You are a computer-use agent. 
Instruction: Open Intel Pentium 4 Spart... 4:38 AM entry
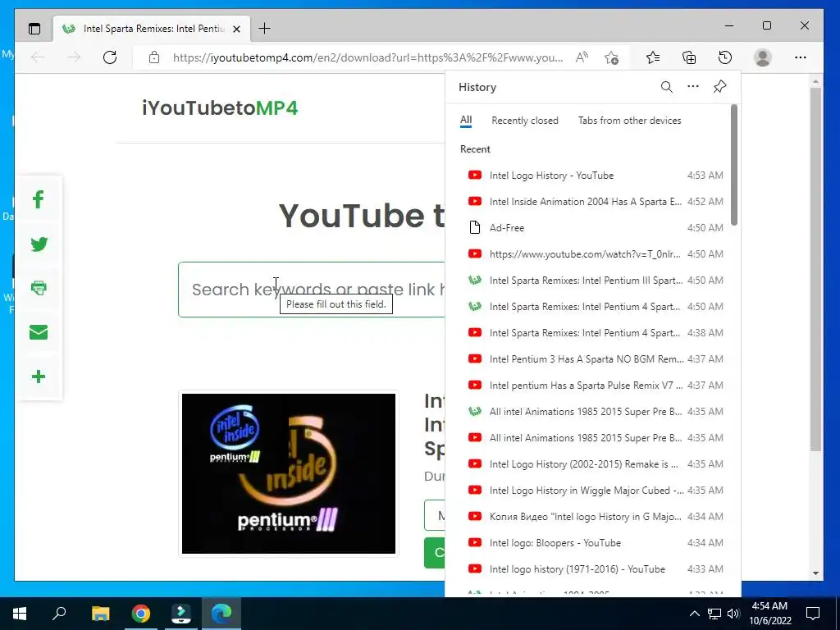[x=591, y=333]
